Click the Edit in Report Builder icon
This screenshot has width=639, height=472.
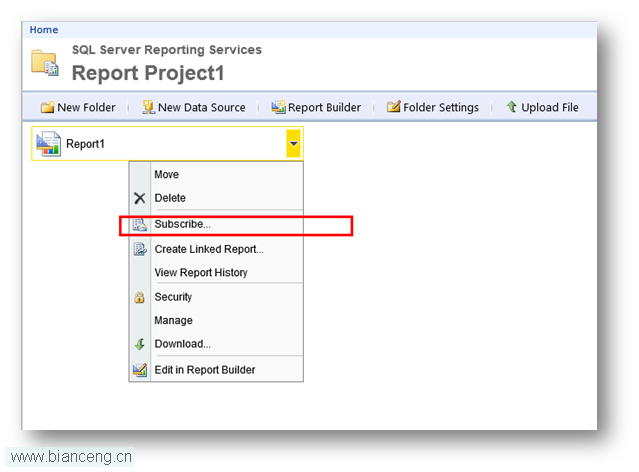140,370
